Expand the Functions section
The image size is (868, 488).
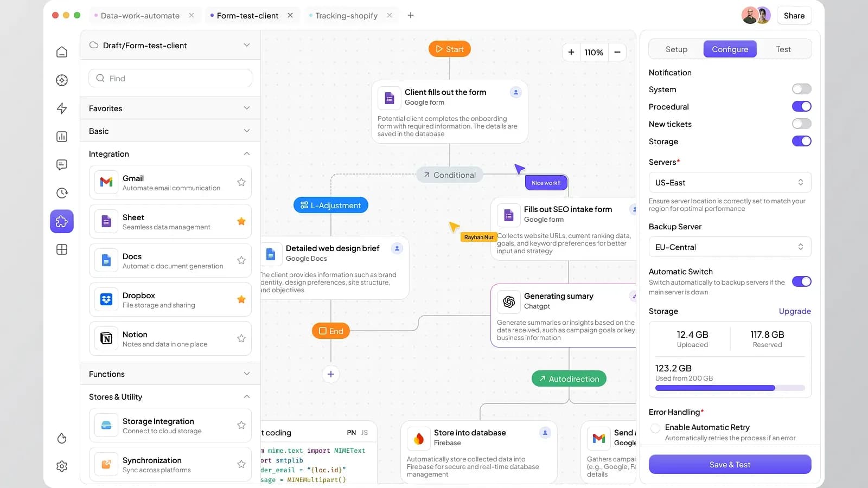(170, 374)
